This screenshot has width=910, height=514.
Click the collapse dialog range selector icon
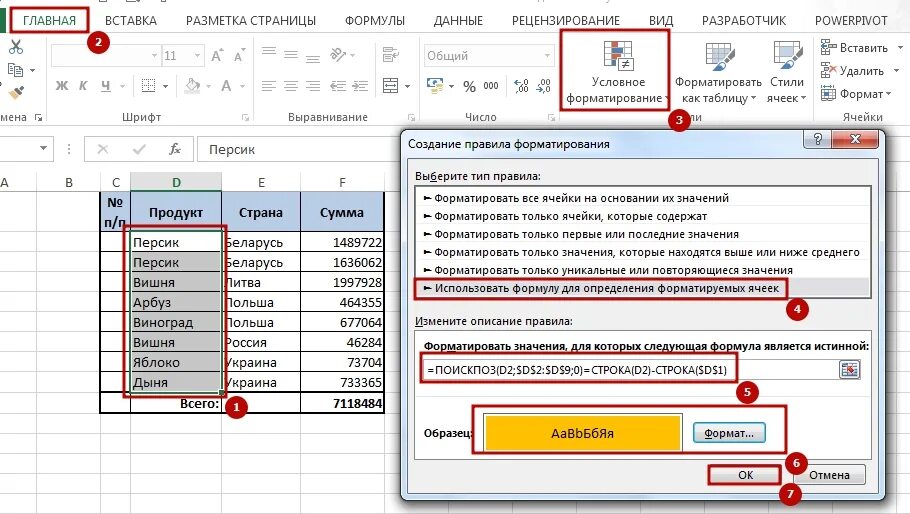coord(849,370)
